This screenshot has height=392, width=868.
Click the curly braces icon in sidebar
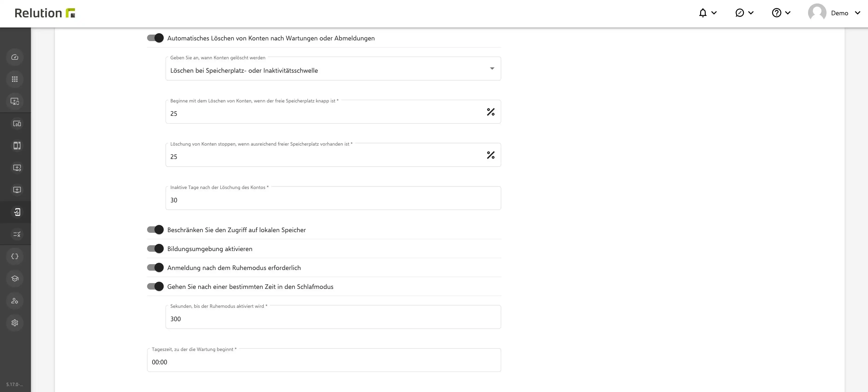[x=15, y=256]
